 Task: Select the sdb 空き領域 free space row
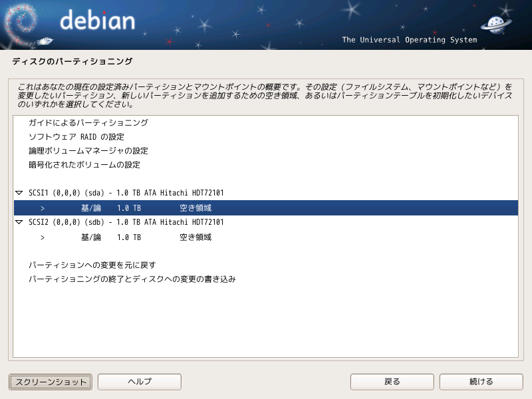(265, 237)
